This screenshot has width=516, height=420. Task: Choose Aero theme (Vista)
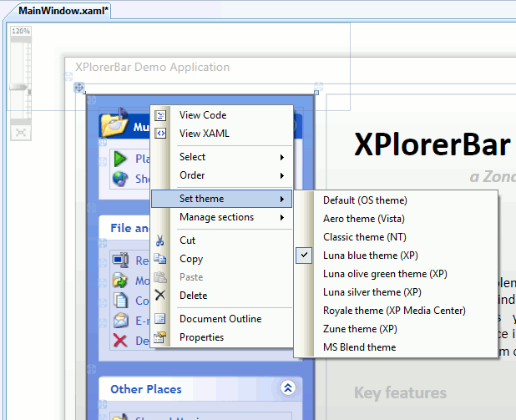click(397, 219)
